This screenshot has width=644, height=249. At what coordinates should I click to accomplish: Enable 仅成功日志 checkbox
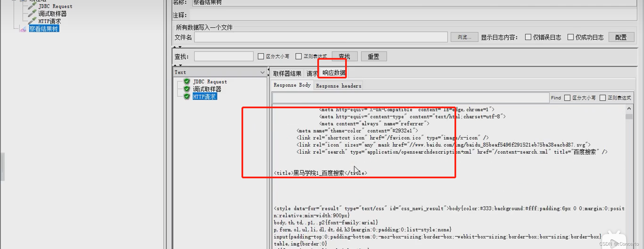click(570, 37)
